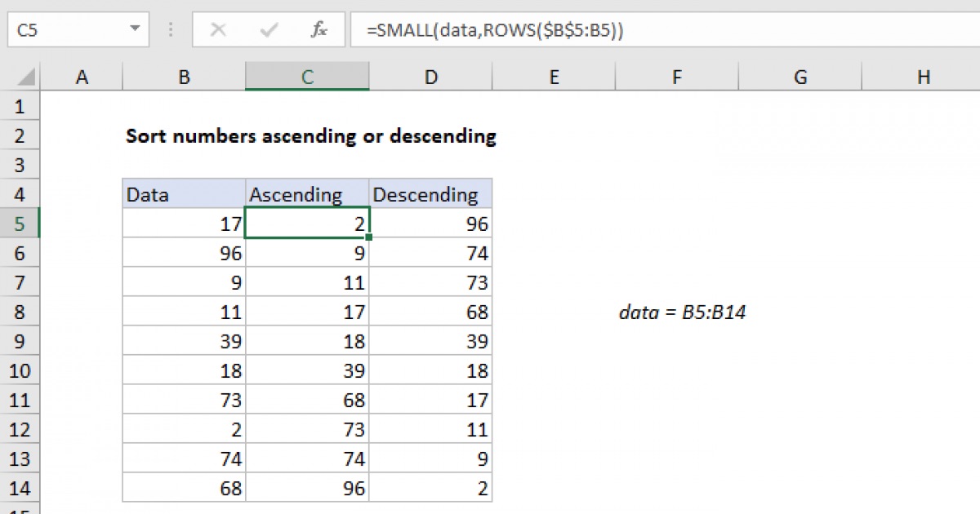Viewport: 980px width, 514px height.
Task: Select cell containing the SMALL formula result 2
Action: [x=306, y=224]
